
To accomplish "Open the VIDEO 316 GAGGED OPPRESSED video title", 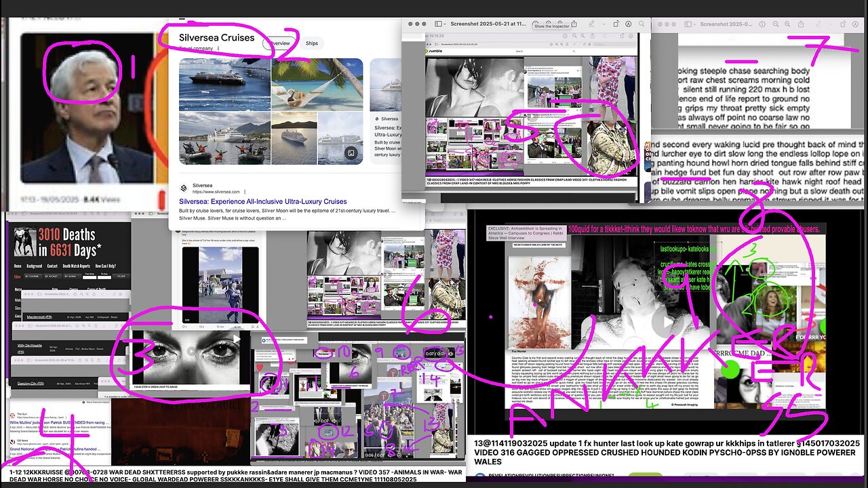I will (667, 453).
